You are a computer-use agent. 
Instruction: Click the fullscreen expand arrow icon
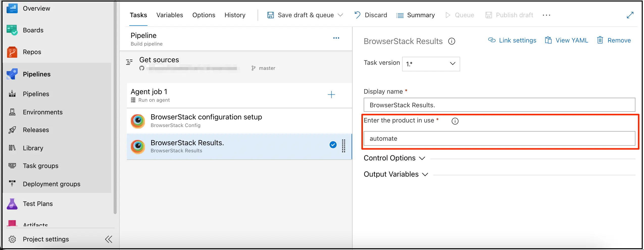click(x=630, y=15)
